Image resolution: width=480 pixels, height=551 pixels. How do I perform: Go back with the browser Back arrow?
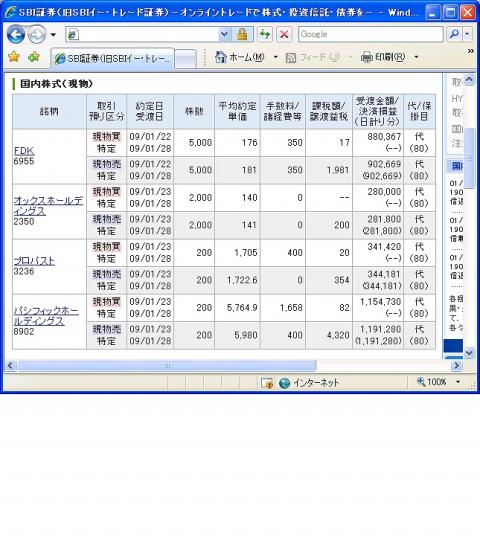16,34
